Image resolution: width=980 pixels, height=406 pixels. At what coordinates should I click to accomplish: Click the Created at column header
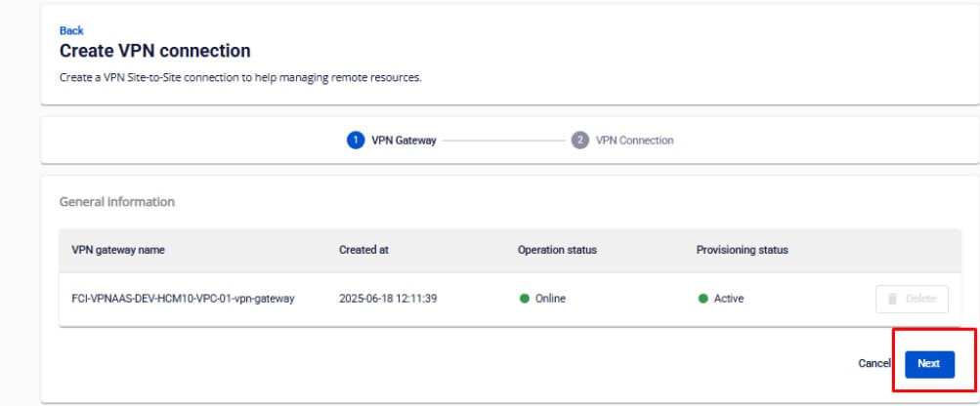point(363,250)
